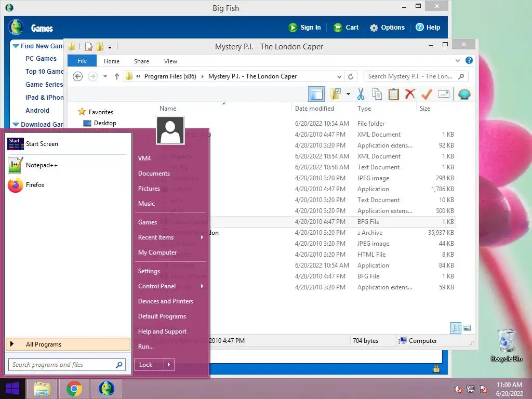Click the New Folder quick access icon
Viewport: 532px width, 399px height.
click(x=100, y=46)
